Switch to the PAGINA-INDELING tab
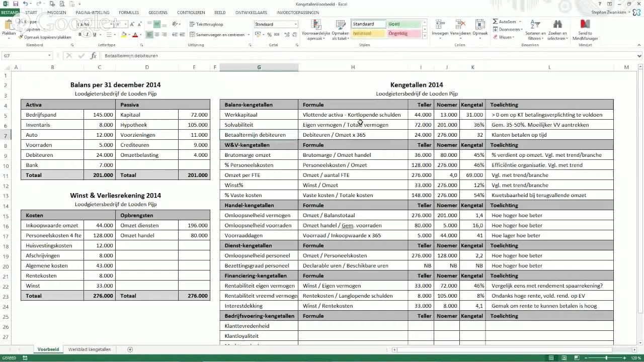644x362 pixels. tap(93, 12)
